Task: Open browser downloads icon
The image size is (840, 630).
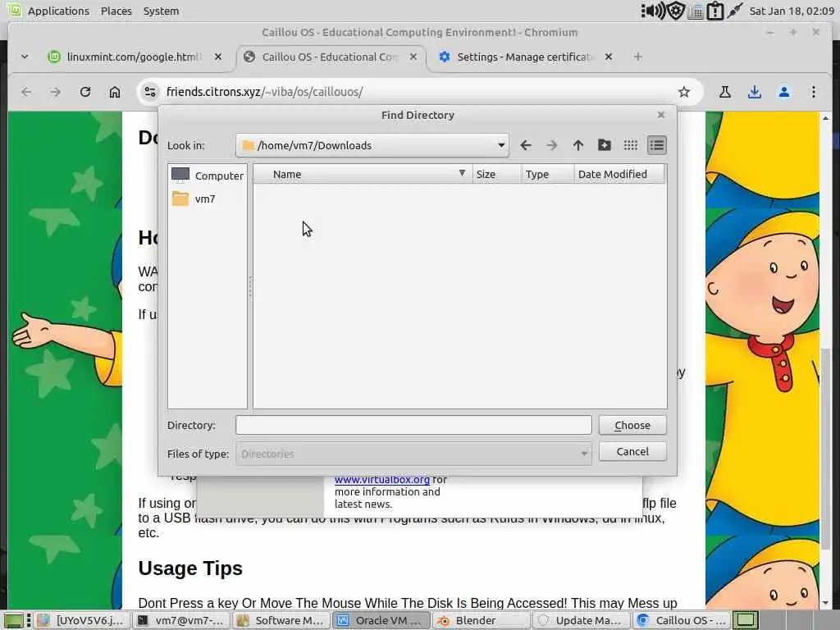Action: [x=755, y=92]
